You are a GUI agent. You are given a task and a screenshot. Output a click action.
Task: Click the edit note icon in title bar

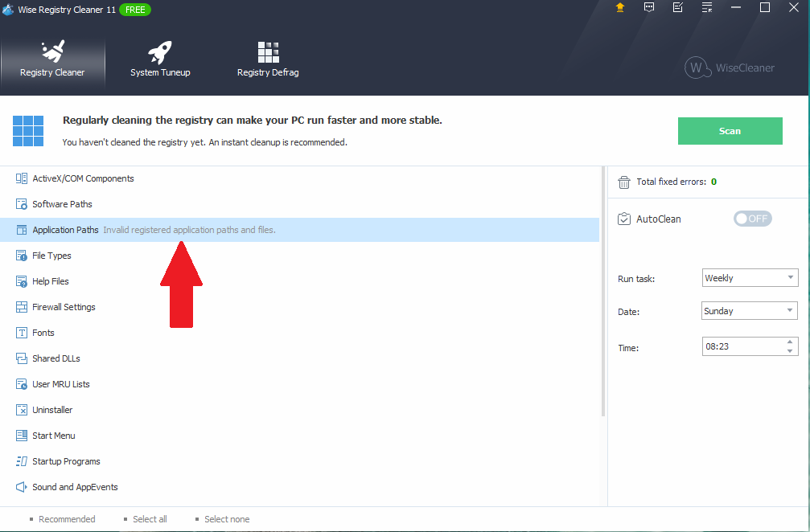(x=678, y=7)
